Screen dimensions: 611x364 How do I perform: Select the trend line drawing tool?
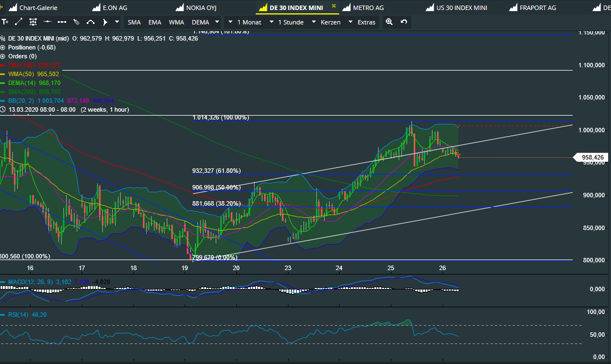pos(19,22)
